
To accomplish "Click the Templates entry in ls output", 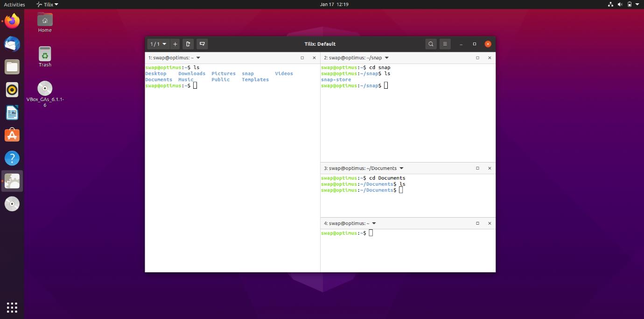I will [x=255, y=79].
